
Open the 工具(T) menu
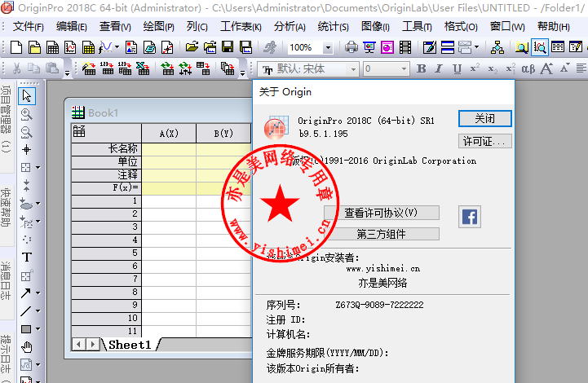click(x=417, y=27)
